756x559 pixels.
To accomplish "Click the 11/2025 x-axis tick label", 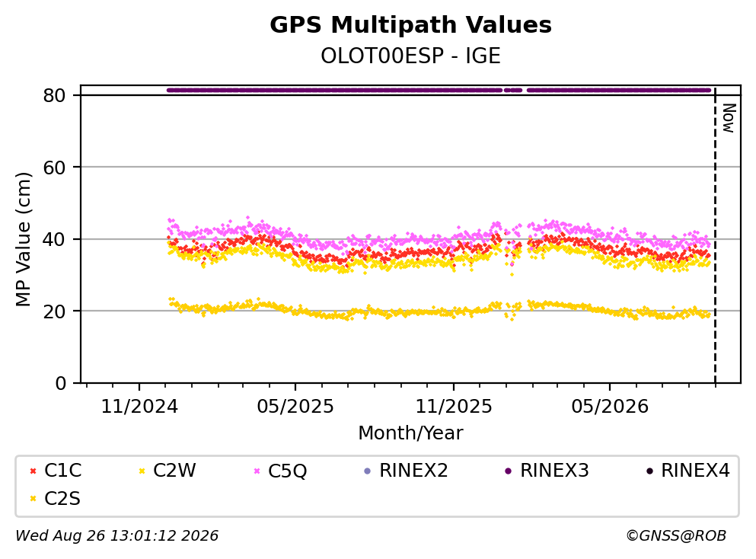I will click(454, 407).
